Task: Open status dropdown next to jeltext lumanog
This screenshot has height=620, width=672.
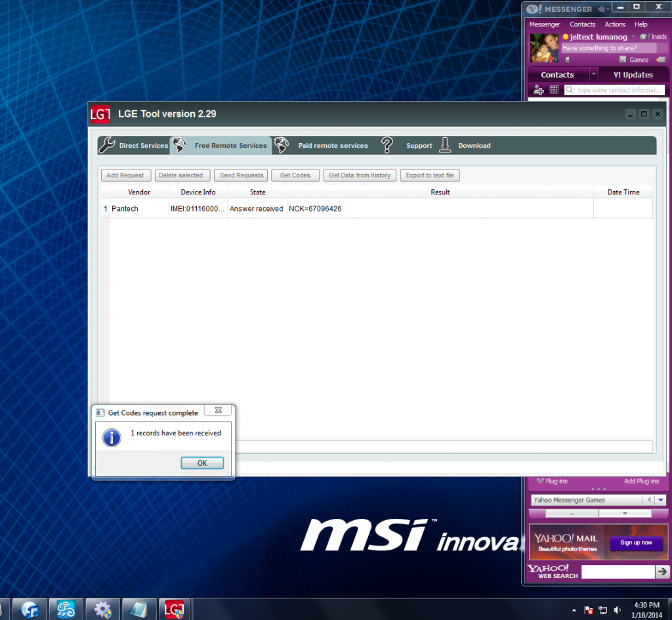Action: pos(633,37)
